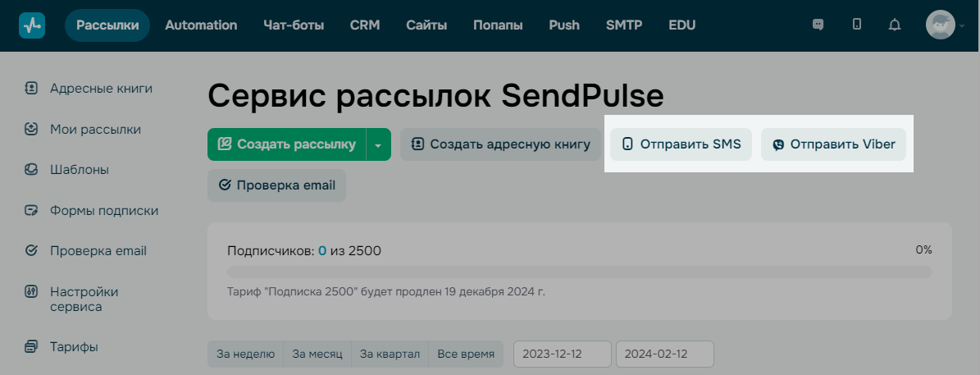The width and height of the screenshot is (980, 375).
Task: Click the start date field 2023-12-12
Action: pyautogui.click(x=563, y=354)
